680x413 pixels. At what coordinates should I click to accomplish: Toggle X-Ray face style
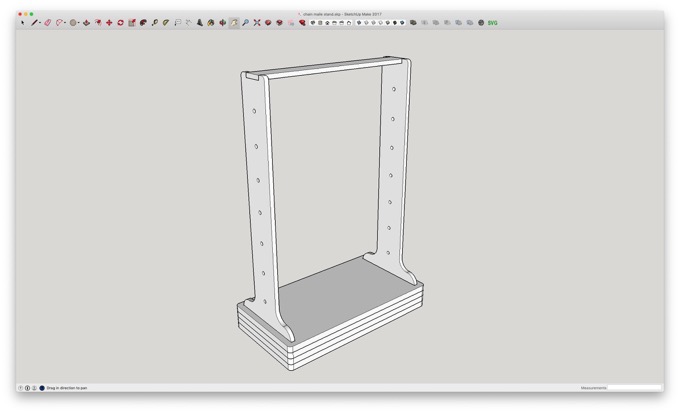[x=359, y=23]
